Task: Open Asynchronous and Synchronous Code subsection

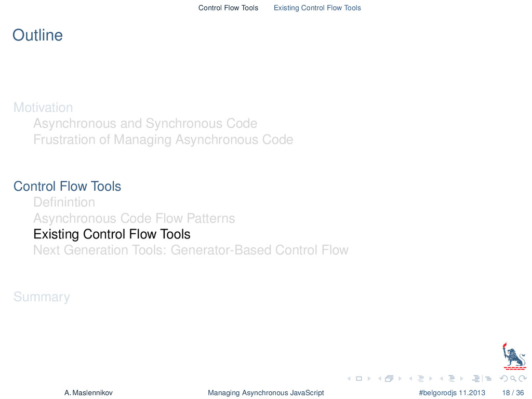Action: 145,124
